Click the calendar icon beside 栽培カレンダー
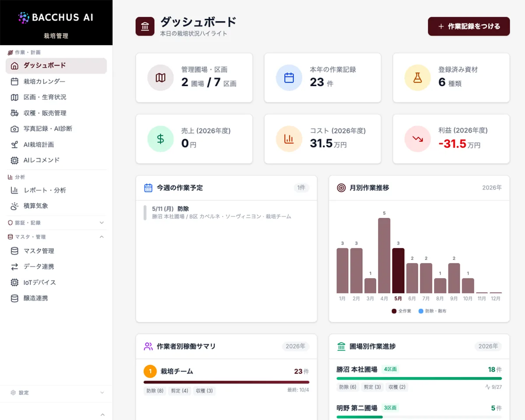 coord(14,81)
